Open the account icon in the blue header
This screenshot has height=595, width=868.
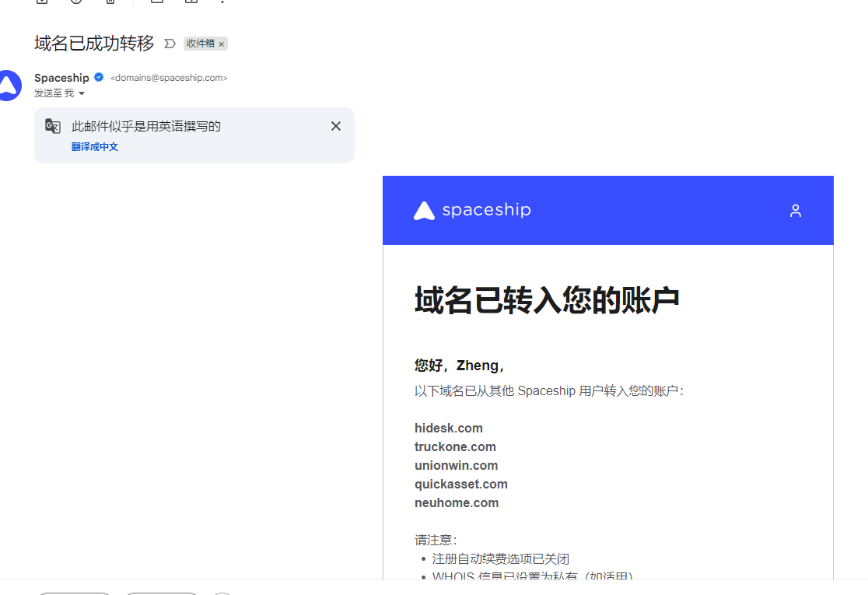(x=796, y=210)
